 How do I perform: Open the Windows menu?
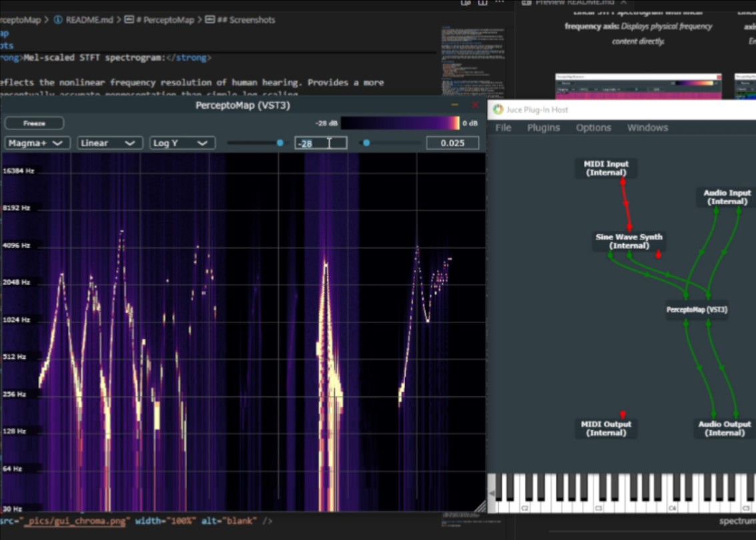(647, 127)
